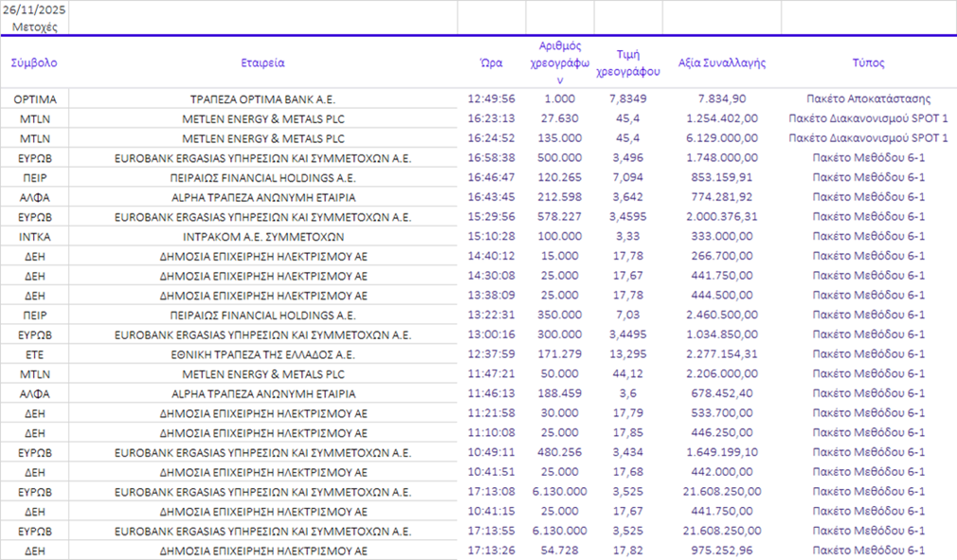Click the Πακέτο Αποκατάστασης type cell
Viewport: 957px width, 560px height.
[868, 99]
